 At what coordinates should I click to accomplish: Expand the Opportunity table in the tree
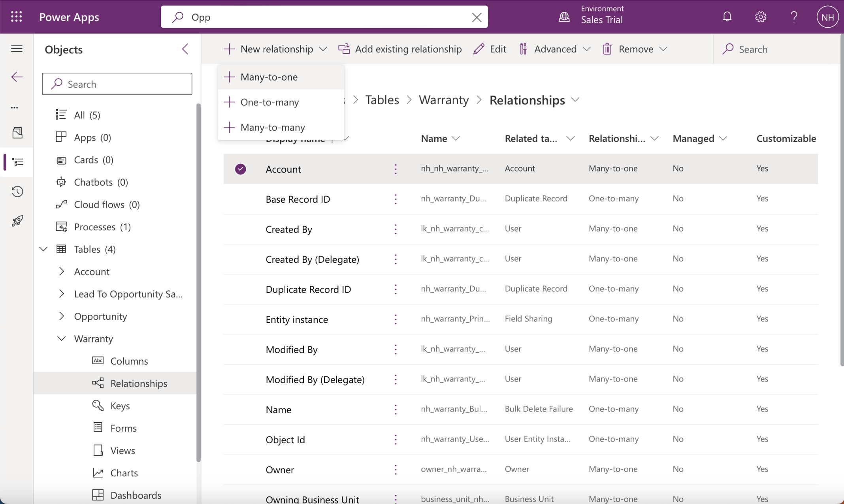pyautogui.click(x=62, y=316)
